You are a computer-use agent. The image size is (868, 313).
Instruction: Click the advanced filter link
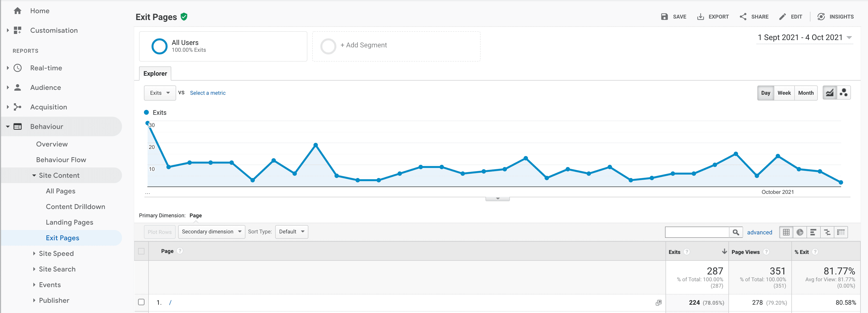coord(759,232)
